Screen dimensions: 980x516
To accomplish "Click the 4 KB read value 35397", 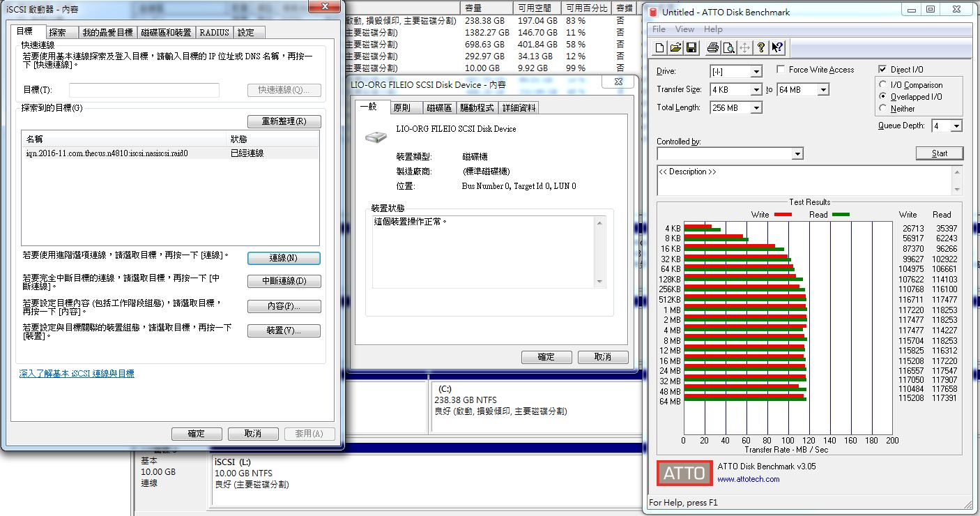I will pyautogui.click(x=946, y=228).
